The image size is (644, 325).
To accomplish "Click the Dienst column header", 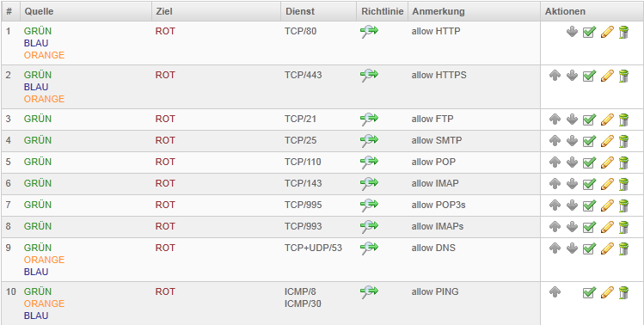I will click(x=300, y=11).
